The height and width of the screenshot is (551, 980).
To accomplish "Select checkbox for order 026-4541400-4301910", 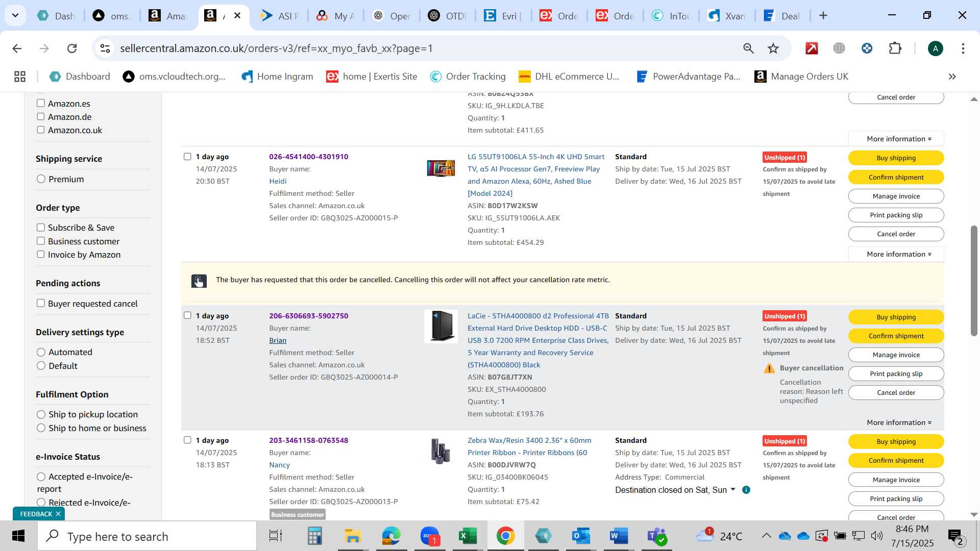I will click(187, 157).
